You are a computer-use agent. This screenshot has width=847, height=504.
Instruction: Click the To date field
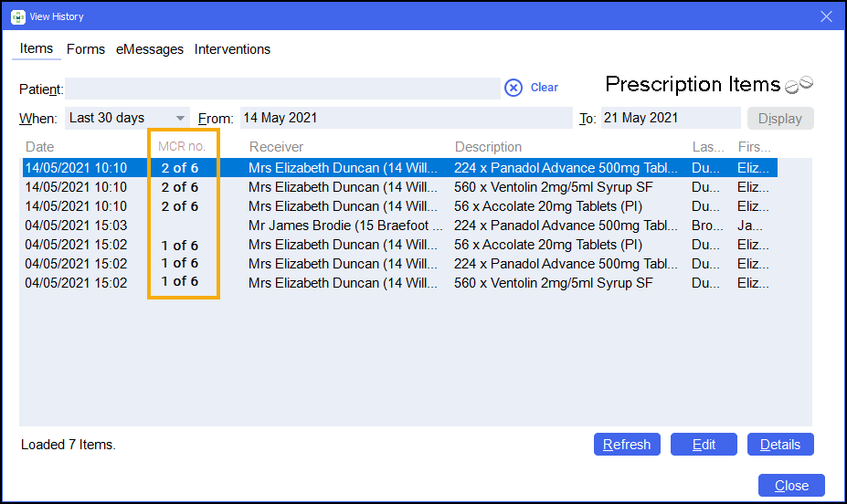tap(670, 118)
